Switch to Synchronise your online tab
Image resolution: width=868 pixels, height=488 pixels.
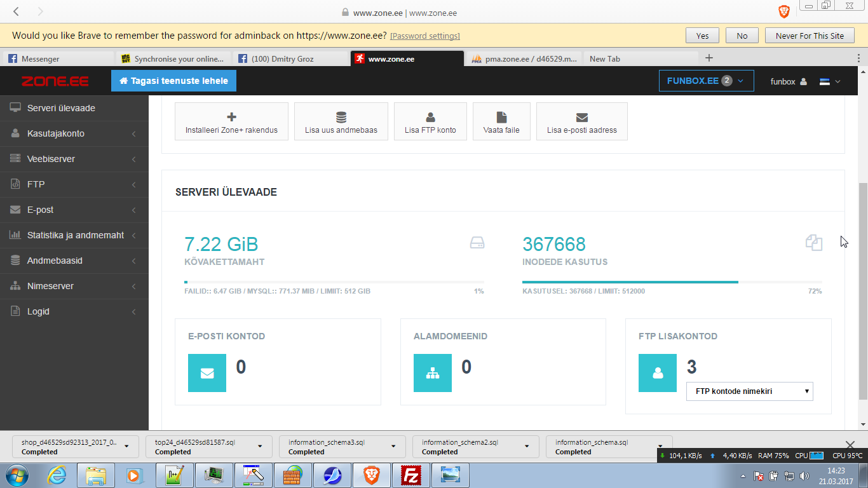[x=173, y=58]
